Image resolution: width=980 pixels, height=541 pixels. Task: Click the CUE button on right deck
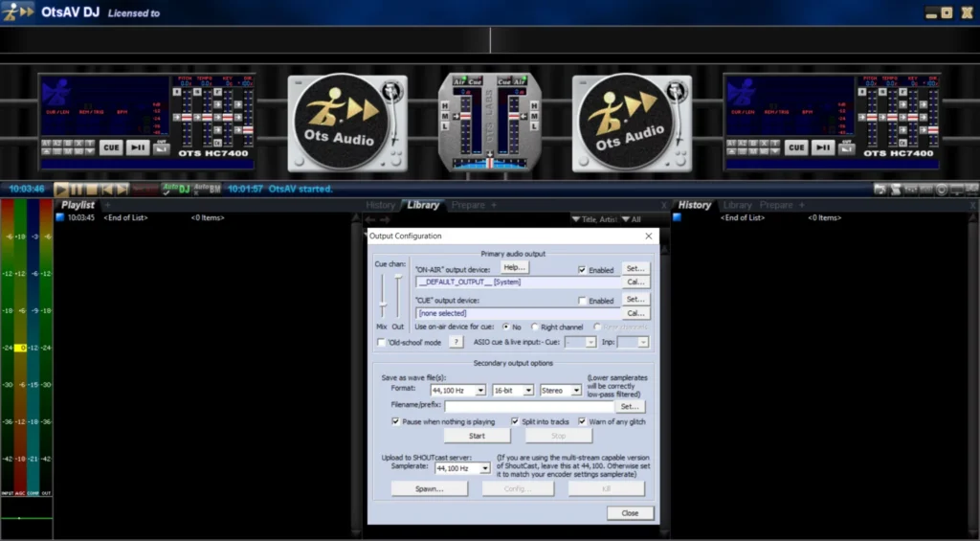click(x=795, y=147)
